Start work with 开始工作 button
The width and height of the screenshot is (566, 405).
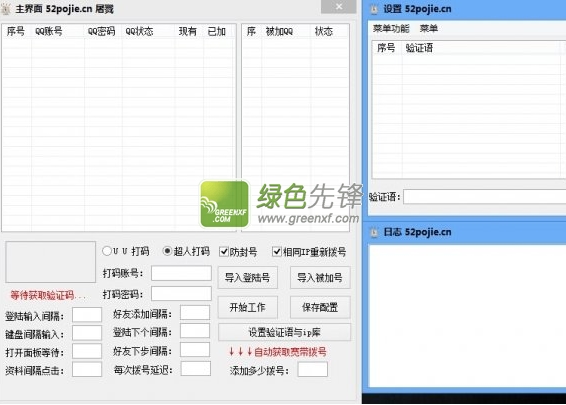pyautogui.click(x=248, y=307)
